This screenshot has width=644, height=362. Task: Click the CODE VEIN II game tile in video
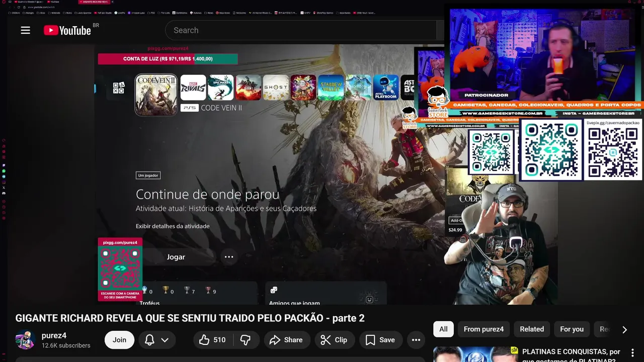pyautogui.click(x=156, y=95)
